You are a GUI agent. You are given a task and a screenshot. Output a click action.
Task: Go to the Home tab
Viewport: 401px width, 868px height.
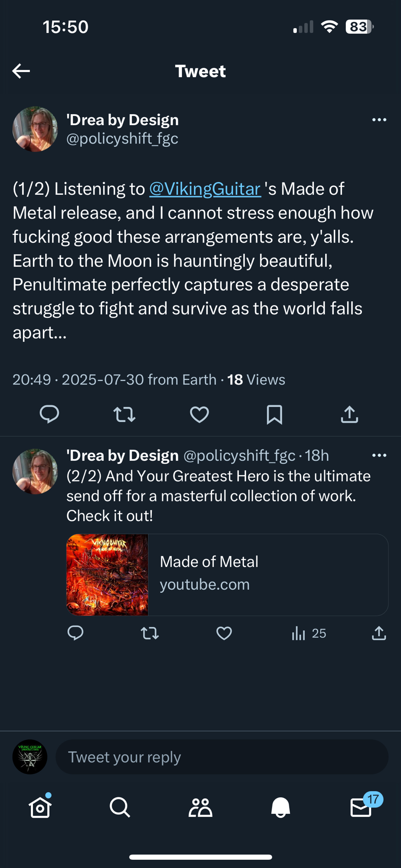point(40,807)
